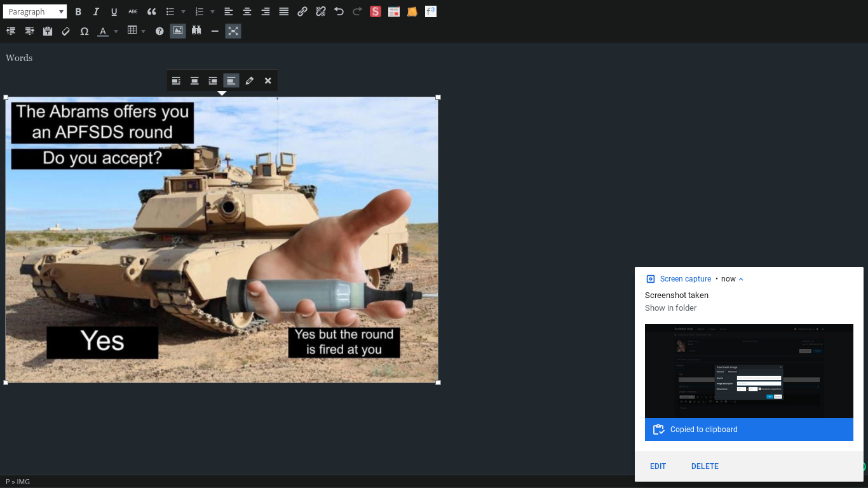Edit the image using the pencil icon
Image resolution: width=868 pixels, height=488 pixels.
pos(249,81)
